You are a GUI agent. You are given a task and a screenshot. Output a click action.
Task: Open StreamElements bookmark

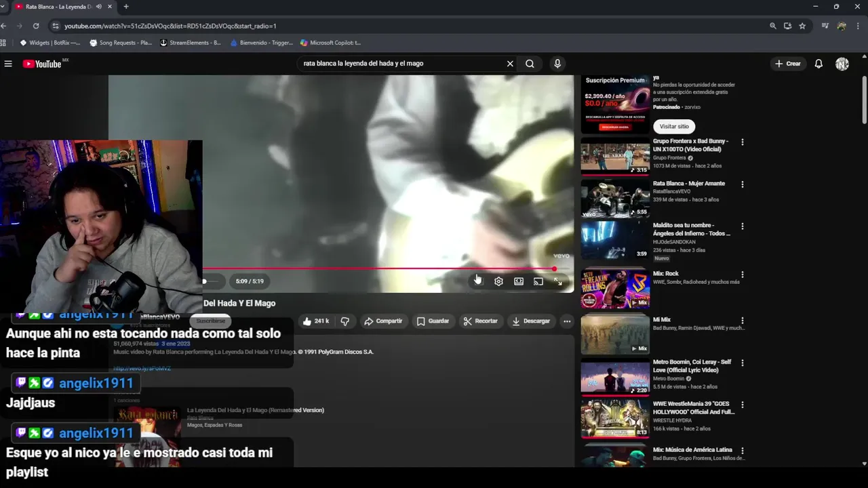click(190, 43)
